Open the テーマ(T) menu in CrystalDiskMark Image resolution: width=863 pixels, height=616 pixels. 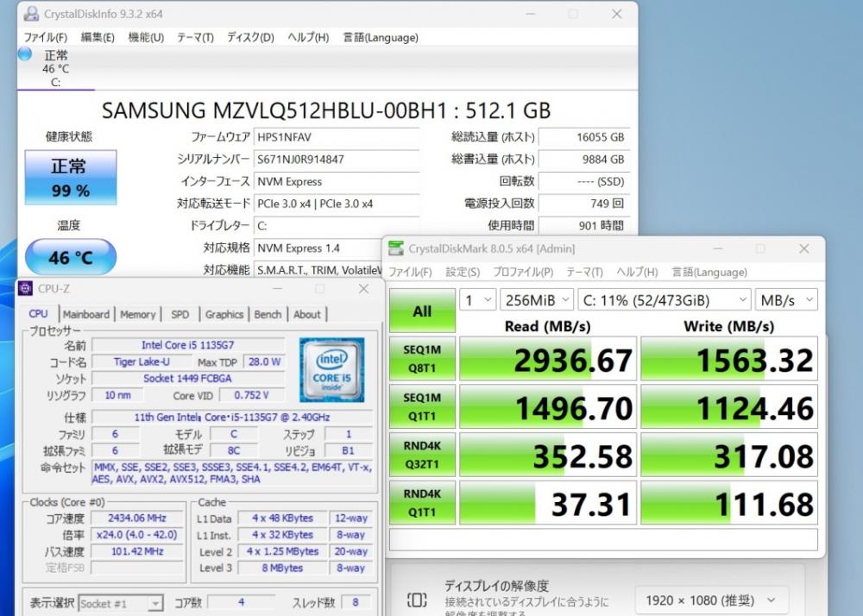584,273
